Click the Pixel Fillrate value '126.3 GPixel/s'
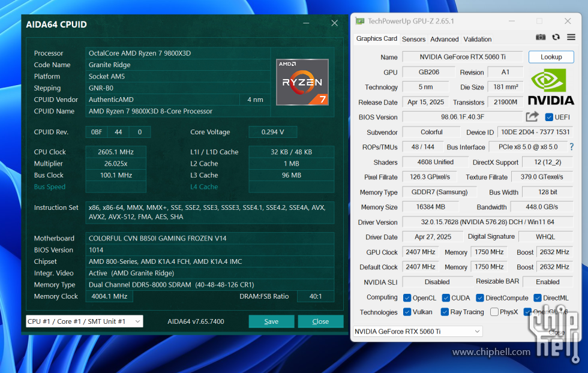 pyautogui.click(x=430, y=177)
